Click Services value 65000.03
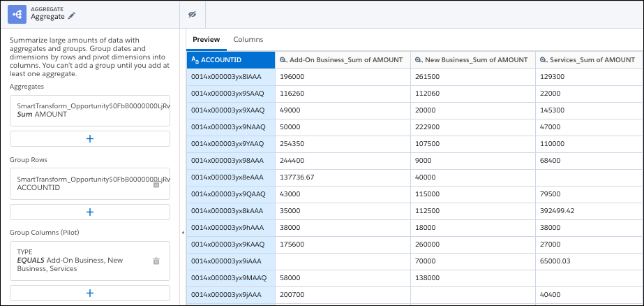This screenshot has height=306, width=644. pyautogui.click(x=589, y=261)
